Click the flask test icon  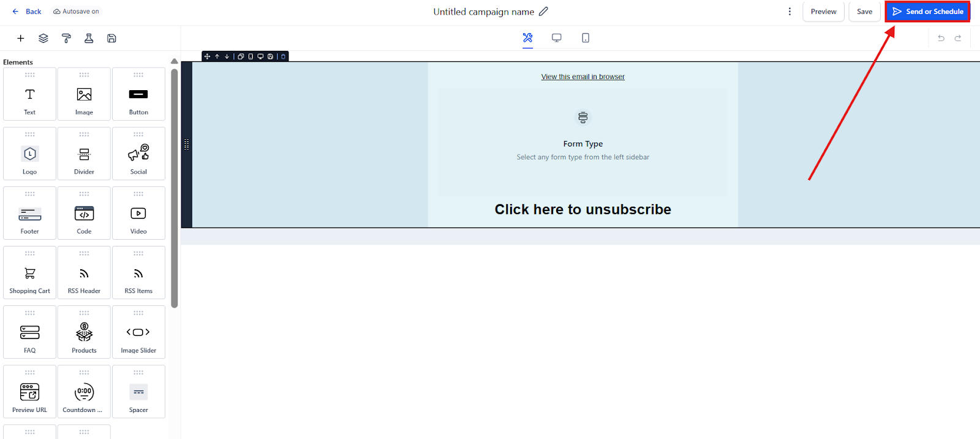pyautogui.click(x=89, y=38)
